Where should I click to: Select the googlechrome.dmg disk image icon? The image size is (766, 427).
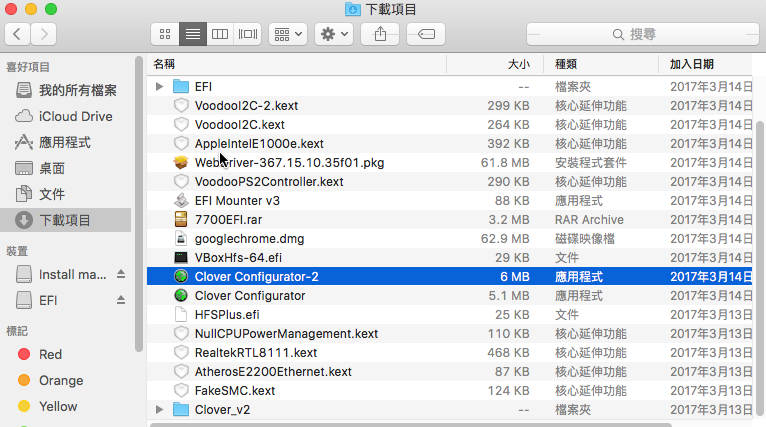click(181, 239)
